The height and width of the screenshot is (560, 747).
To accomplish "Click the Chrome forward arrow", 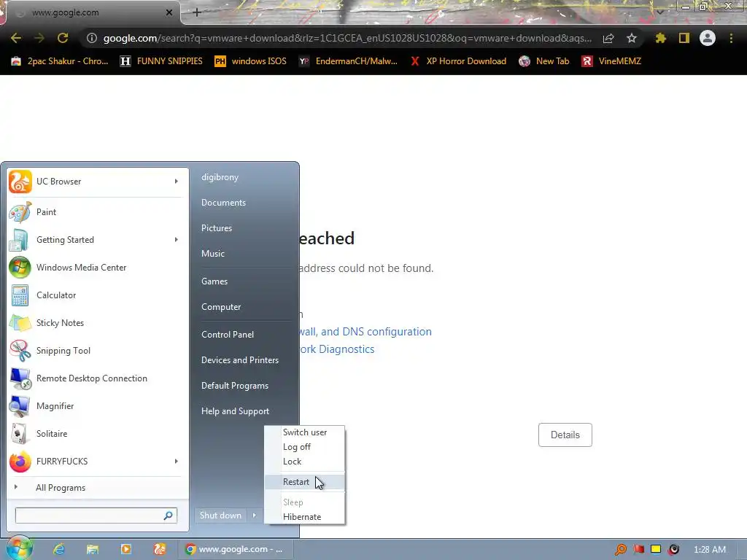I will click(39, 38).
